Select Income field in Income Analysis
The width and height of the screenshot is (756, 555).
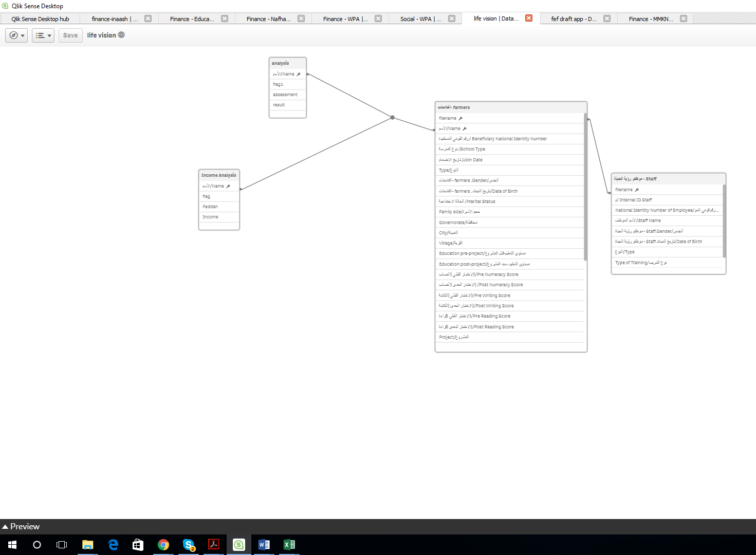(219, 217)
